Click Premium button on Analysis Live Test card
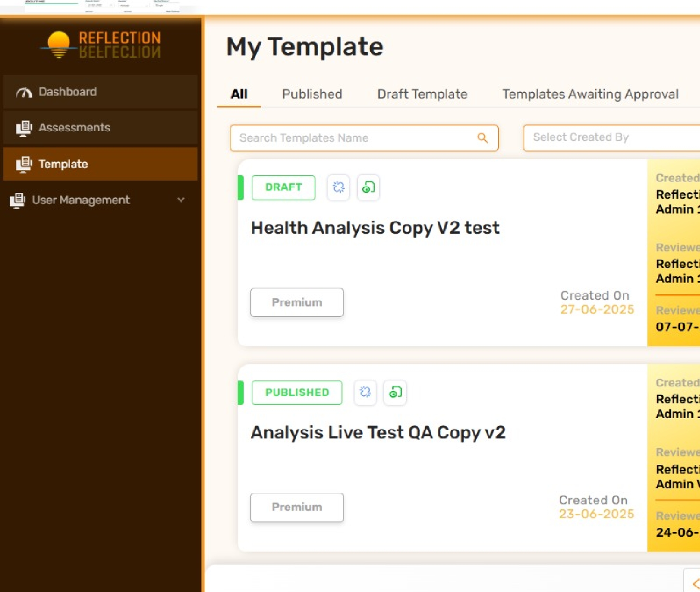The width and height of the screenshot is (700, 592). click(x=297, y=507)
